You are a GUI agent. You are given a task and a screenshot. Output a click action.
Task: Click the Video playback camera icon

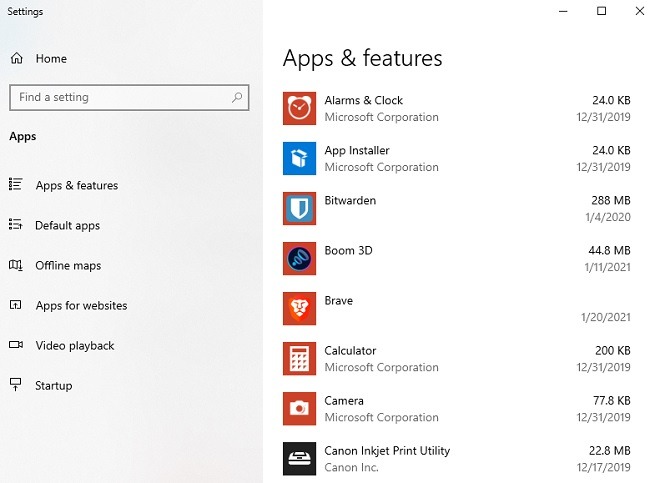(16, 345)
